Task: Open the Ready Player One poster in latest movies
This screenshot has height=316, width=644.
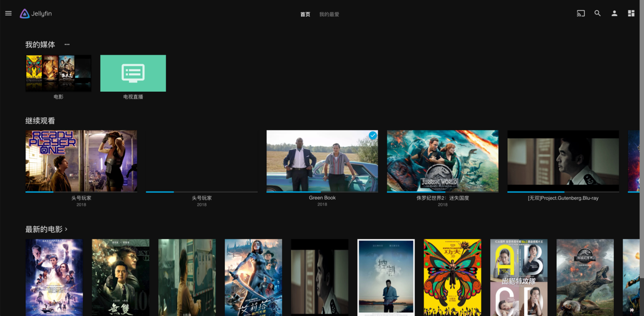Action: click(54, 278)
